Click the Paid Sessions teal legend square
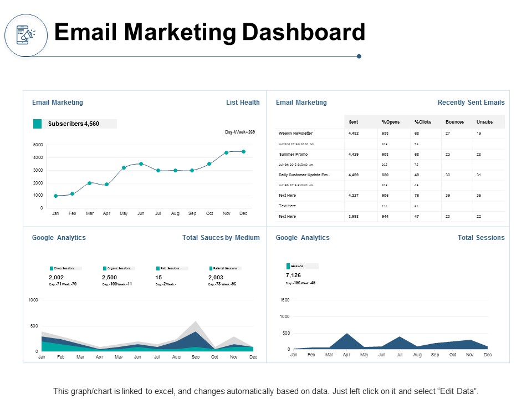 tap(158, 268)
